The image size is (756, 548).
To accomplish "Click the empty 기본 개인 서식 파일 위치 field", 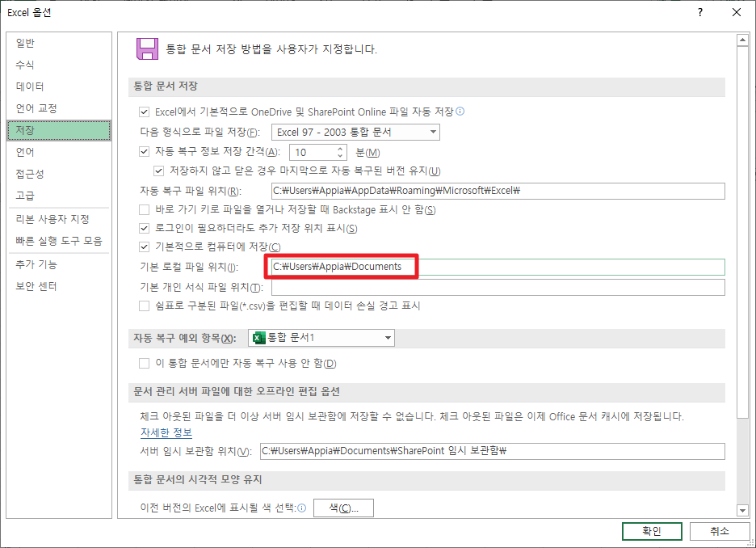I will pos(498,288).
